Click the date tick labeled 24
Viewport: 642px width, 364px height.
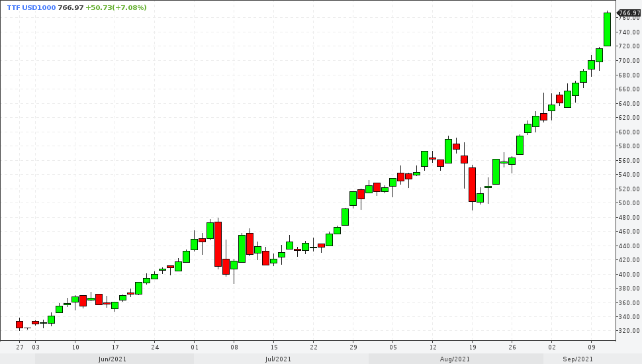(155, 347)
